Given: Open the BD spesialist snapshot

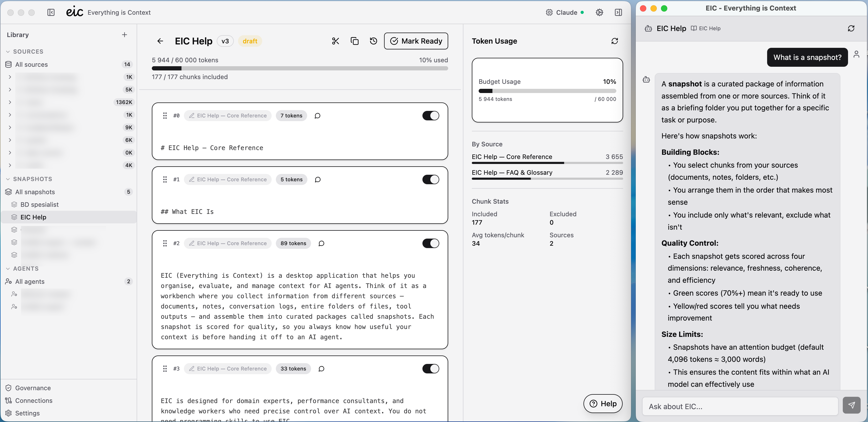Looking at the screenshot, I should point(69,205).
